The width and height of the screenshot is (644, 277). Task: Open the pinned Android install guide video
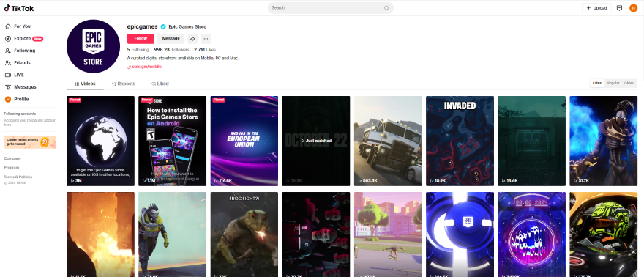(173, 141)
